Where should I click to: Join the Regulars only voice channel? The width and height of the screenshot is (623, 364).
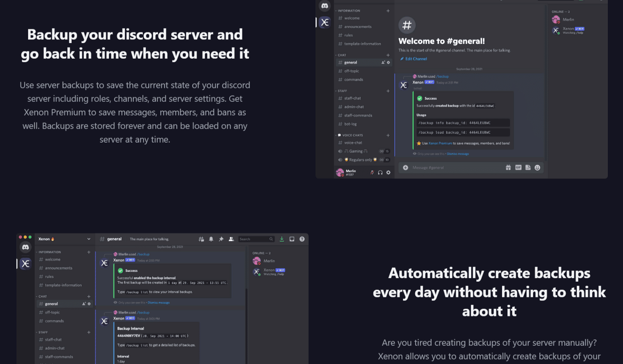(x=364, y=160)
